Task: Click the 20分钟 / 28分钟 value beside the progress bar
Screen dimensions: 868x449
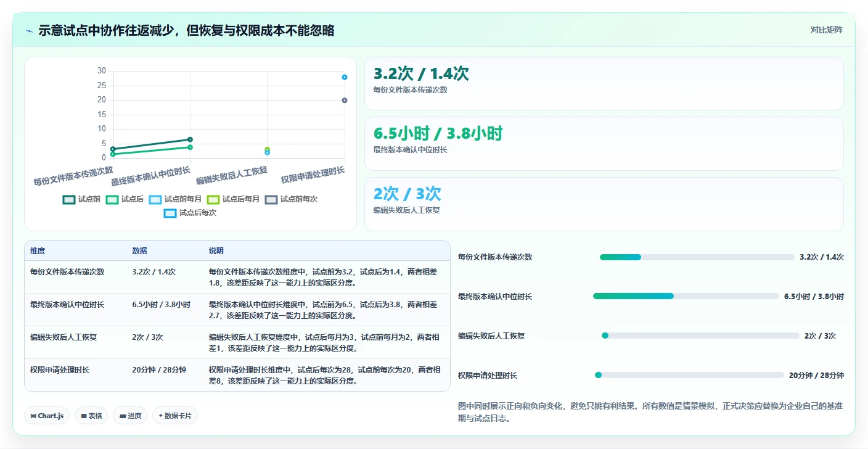Action: [x=816, y=375]
